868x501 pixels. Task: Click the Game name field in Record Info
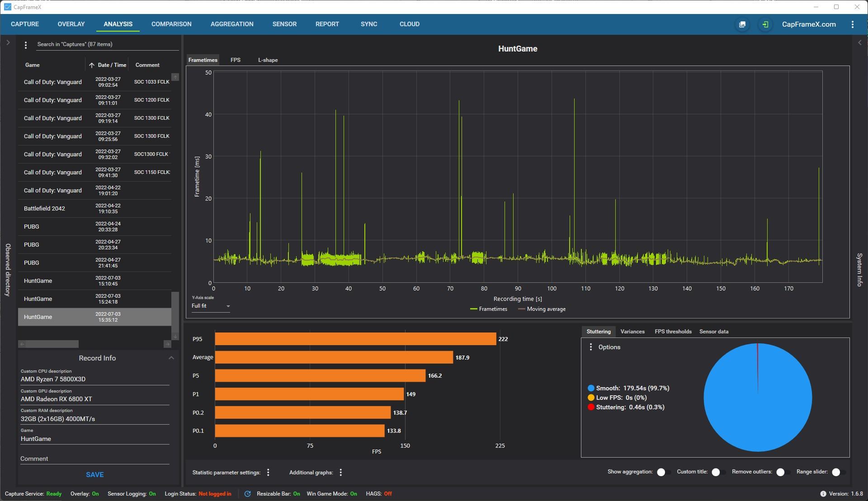point(95,439)
